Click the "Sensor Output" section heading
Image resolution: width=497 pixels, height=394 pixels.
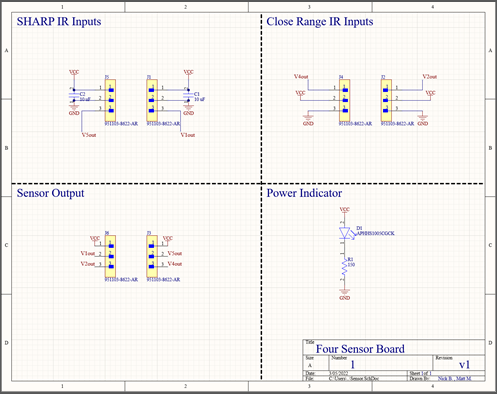(x=50, y=193)
